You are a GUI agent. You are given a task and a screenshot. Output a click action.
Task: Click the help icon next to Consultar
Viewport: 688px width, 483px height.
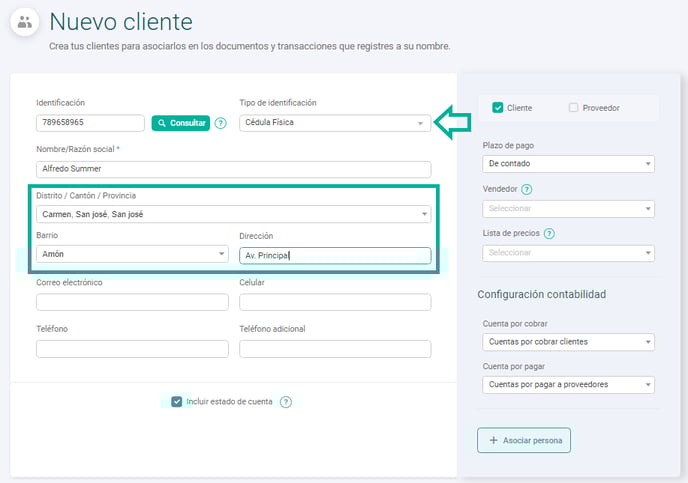click(221, 123)
